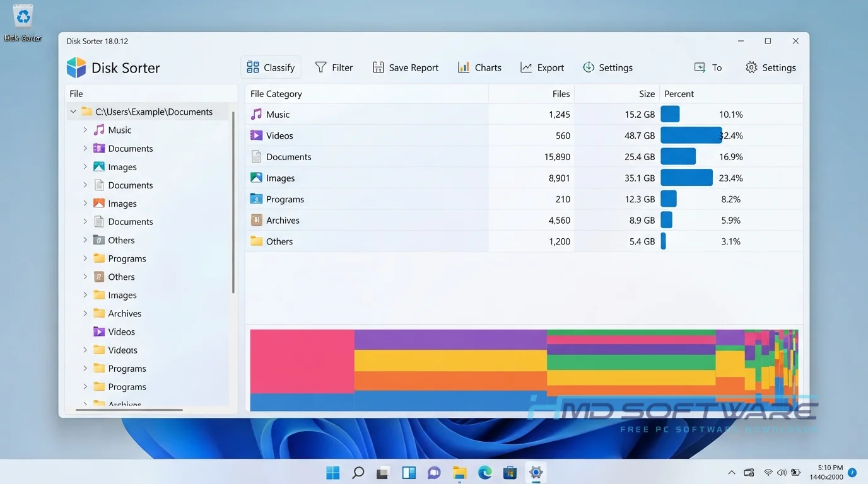Sort by the Files column header

531,94
